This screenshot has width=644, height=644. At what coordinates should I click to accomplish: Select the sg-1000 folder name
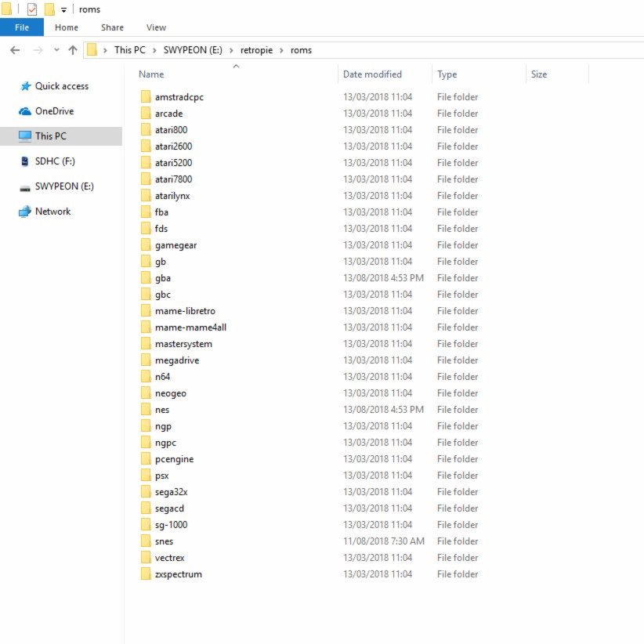171,525
